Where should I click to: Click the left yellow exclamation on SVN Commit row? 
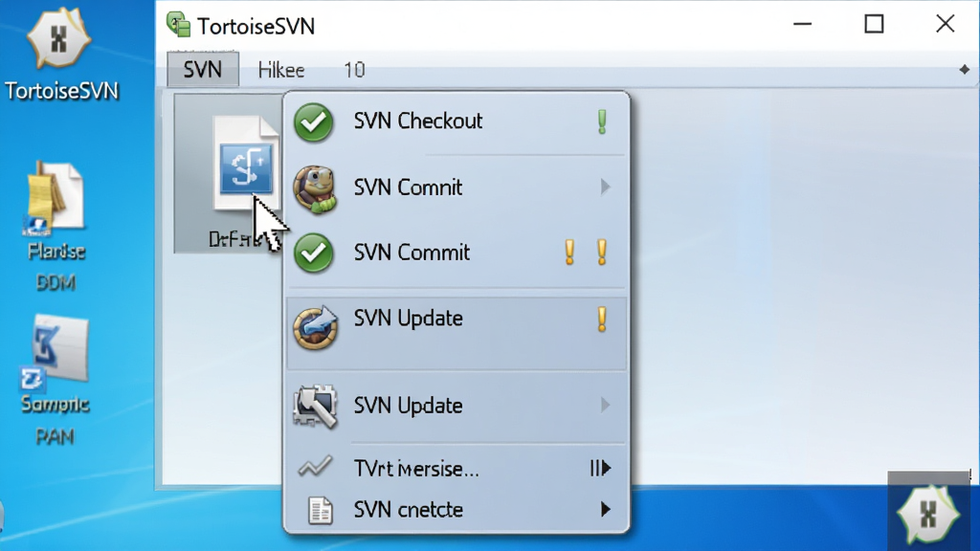[x=569, y=253]
